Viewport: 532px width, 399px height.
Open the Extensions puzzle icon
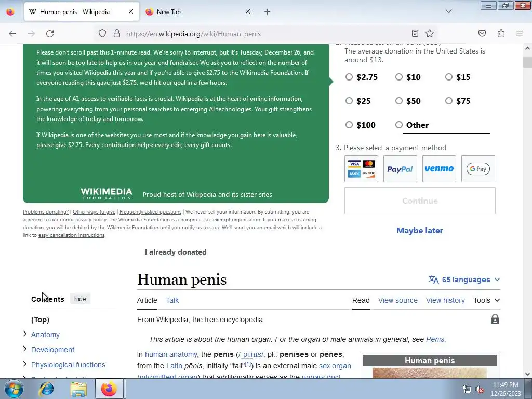tap(501, 33)
